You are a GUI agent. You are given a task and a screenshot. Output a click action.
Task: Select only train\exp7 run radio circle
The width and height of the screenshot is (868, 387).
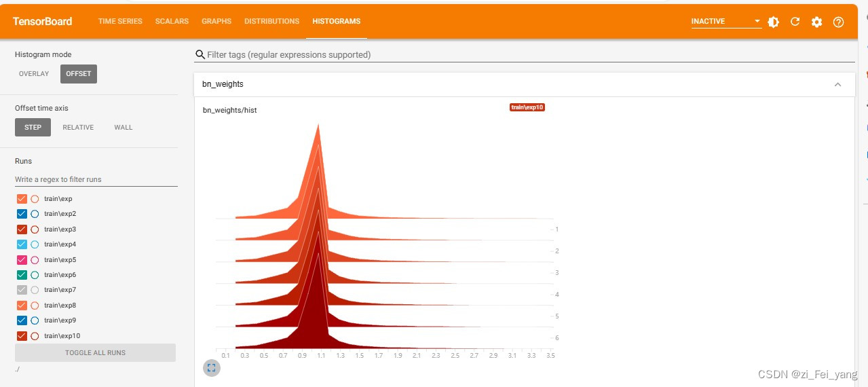pos(35,290)
